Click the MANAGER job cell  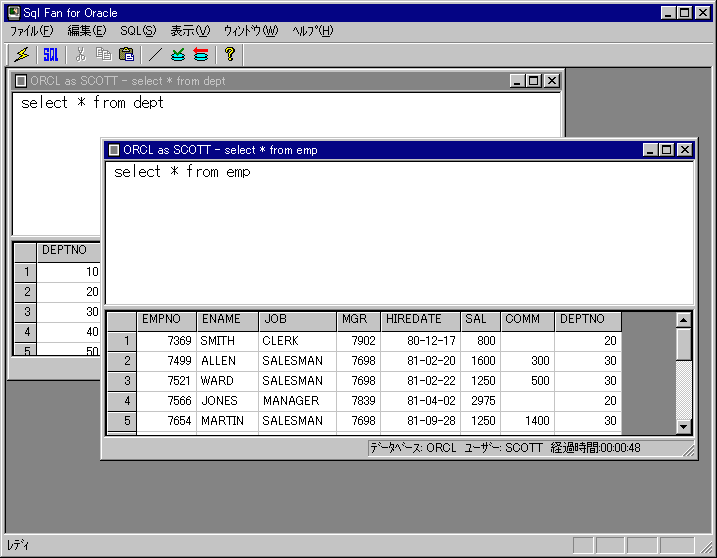[x=298, y=401]
